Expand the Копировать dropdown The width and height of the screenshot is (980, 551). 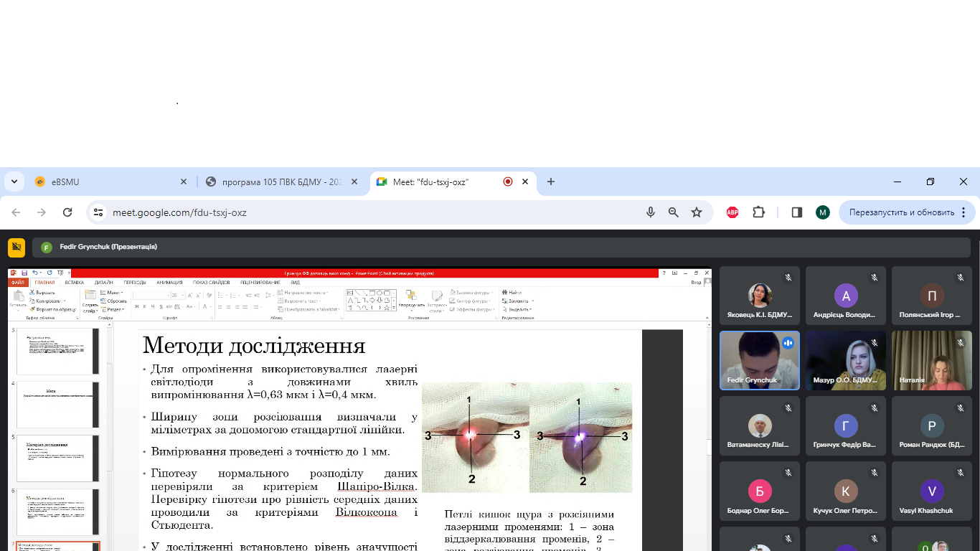pos(65,301)
